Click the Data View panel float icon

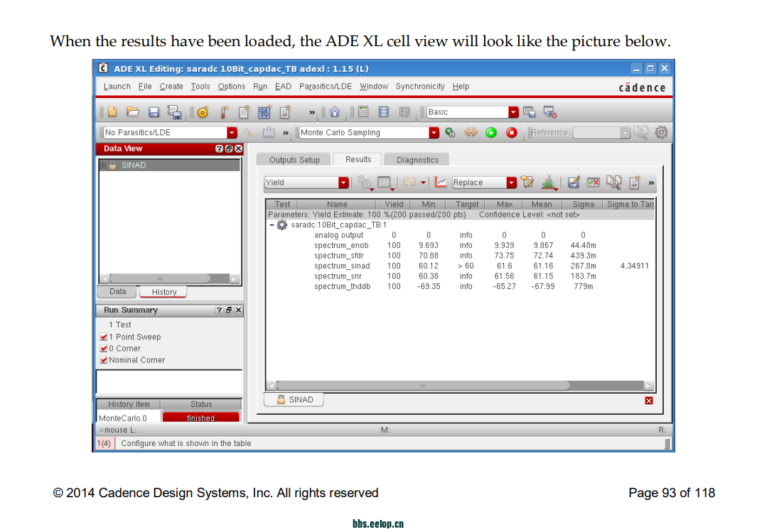(229, 148)
